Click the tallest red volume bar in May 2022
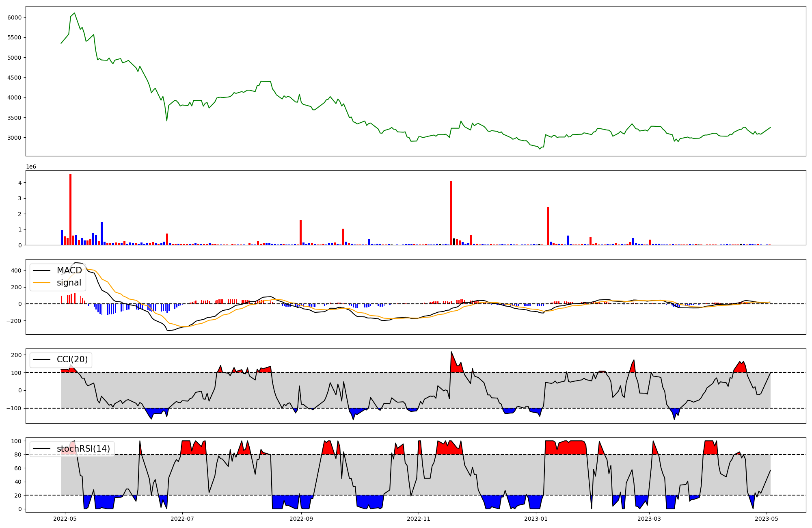The width and height of the screenshot is (812, 528). tap(71, 209)
